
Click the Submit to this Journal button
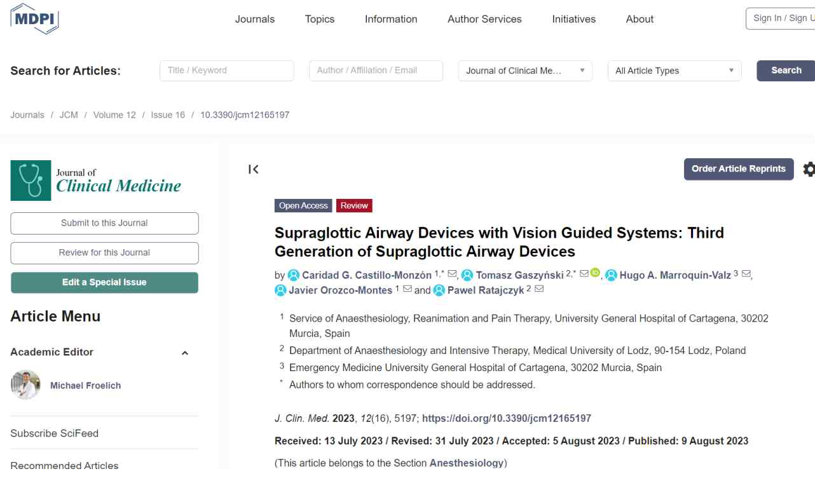click(x=104, y=223)
